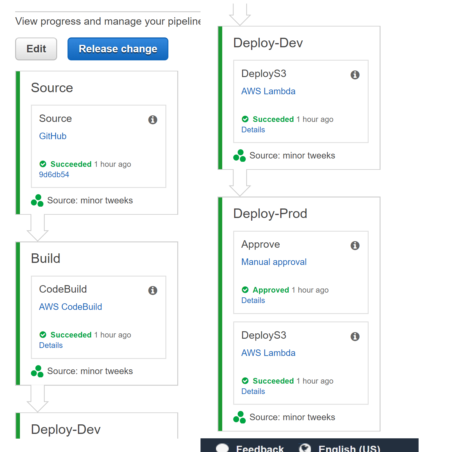View Details of CodeBuild action

[x=51, y=345]
